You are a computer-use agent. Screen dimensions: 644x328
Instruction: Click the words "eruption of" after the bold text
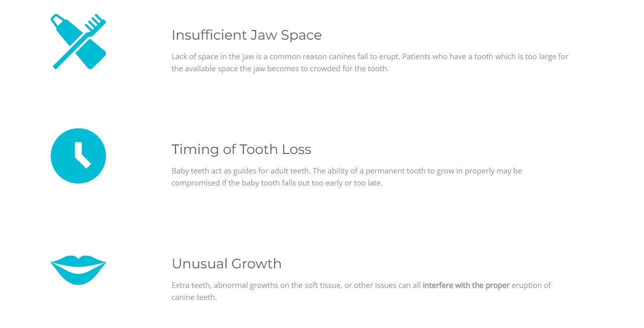click(531, 285)
